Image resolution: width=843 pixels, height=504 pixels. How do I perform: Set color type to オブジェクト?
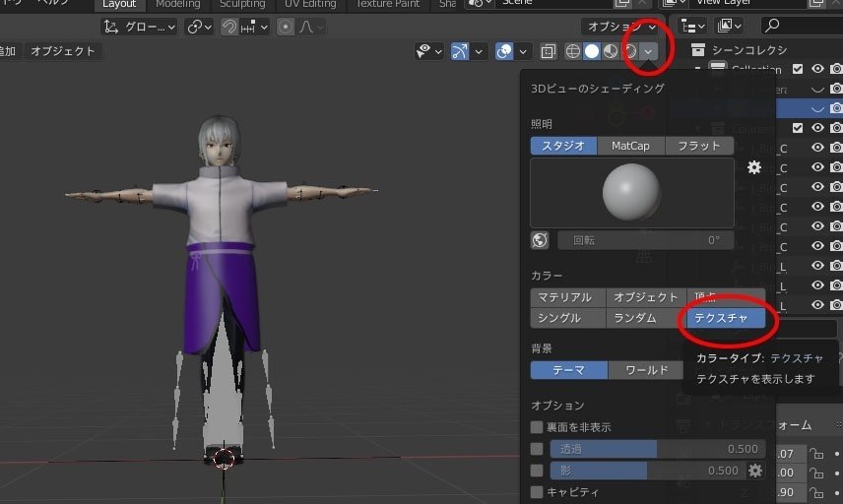[646, 297]
